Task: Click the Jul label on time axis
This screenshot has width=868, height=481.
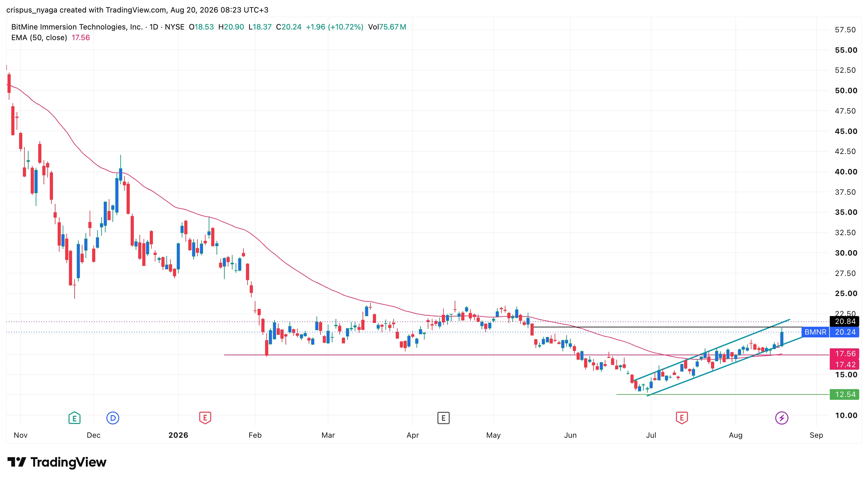Action: tap(651, 435)
